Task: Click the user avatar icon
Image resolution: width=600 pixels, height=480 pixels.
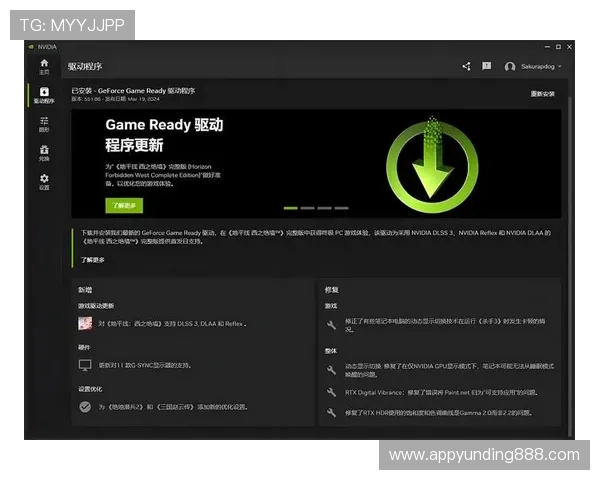Action: 510,67
